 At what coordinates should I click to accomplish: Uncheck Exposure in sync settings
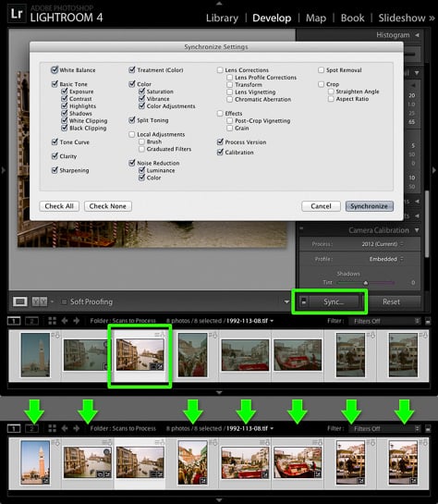coord(65,92)
